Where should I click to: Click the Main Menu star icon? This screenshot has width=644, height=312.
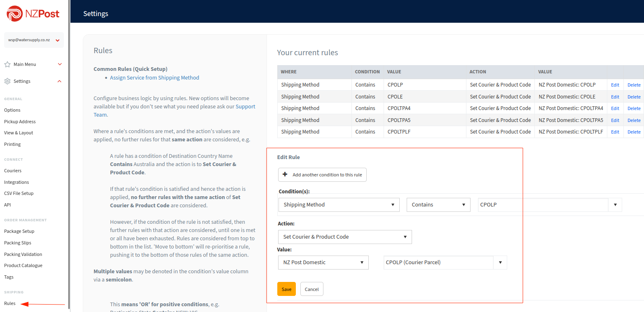[x=7, y=64]
